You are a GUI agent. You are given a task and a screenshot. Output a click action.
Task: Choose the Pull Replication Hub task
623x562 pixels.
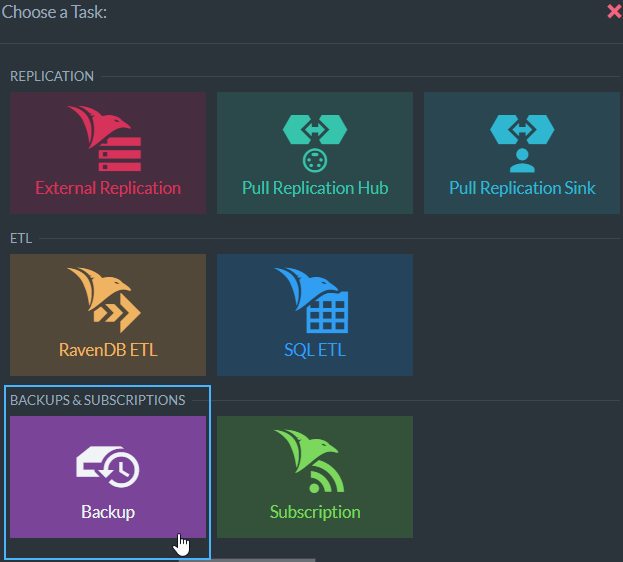point(315,153)
